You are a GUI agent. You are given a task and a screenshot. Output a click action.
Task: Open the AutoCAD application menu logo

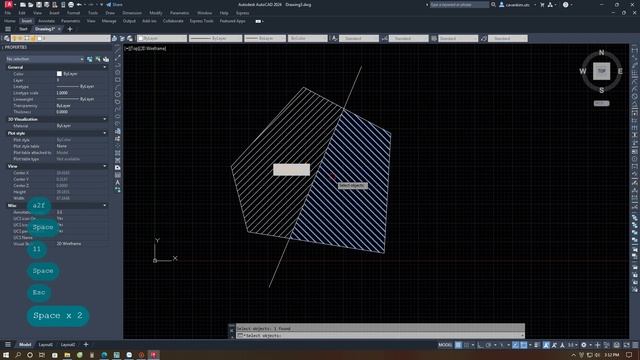click(9, 4)
